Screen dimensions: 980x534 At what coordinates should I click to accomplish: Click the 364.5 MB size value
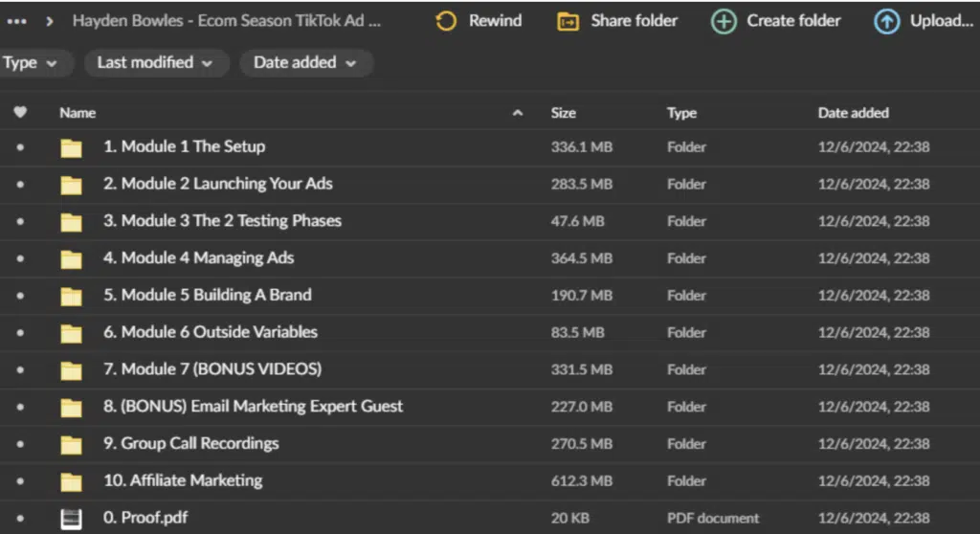(581, 258)
